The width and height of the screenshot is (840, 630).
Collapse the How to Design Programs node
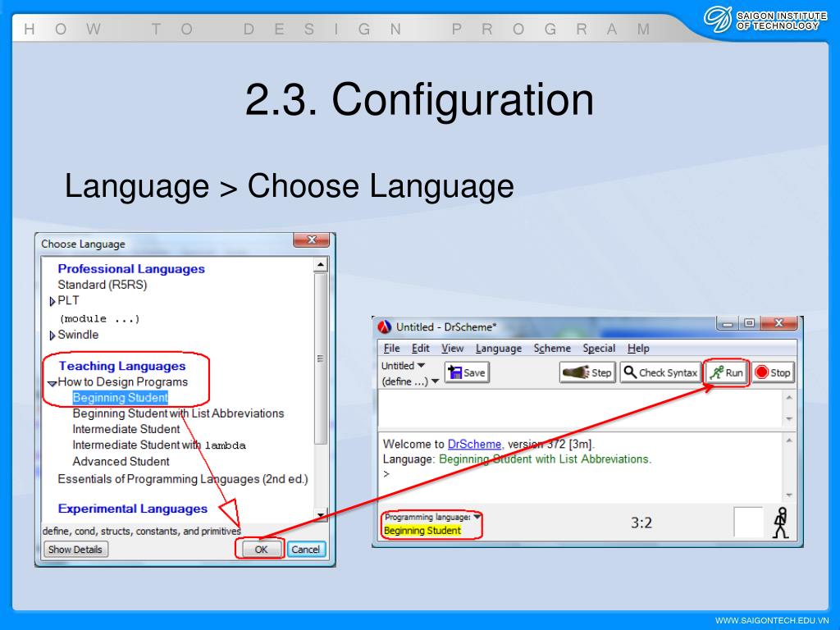pyautogui.click(x=52, y=383)
